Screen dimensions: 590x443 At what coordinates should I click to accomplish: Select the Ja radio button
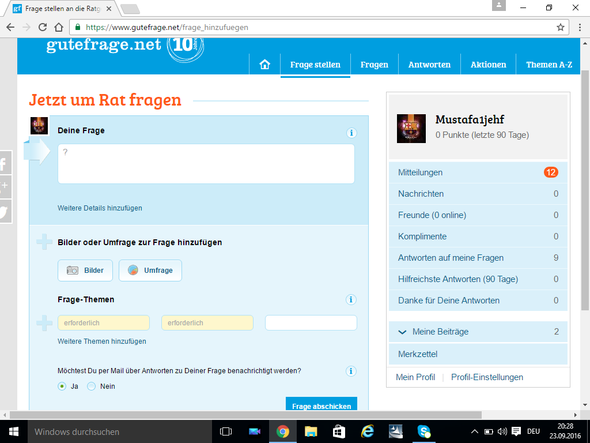[62, 387]
